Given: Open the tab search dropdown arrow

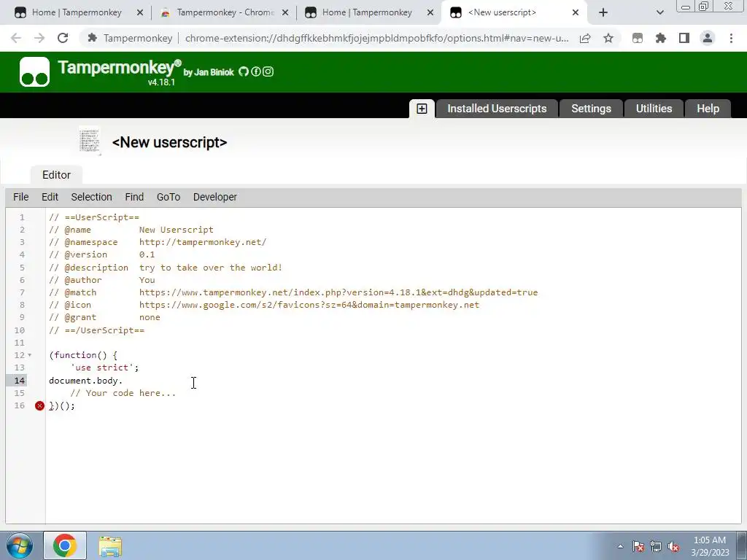Looking at the screenshot, I should point(659,13).
